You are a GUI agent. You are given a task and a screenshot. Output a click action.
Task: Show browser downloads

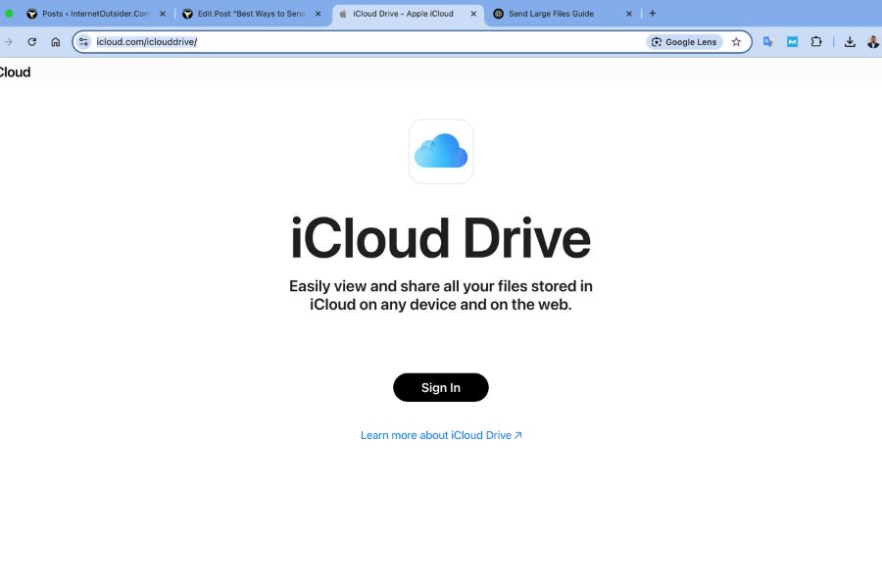[x=850, y=41]
